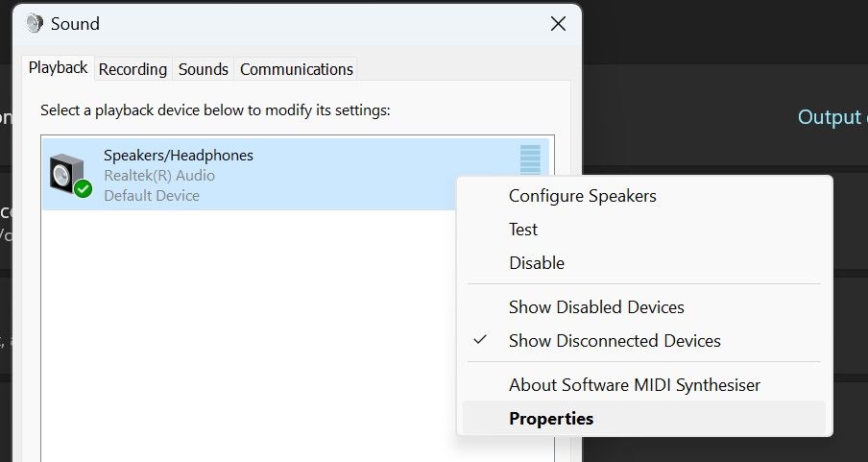The height and width of the screenshot is (462, 868).
Task: Disable the device via context menu
Action: pyautogui.click(x=537, y=263)
